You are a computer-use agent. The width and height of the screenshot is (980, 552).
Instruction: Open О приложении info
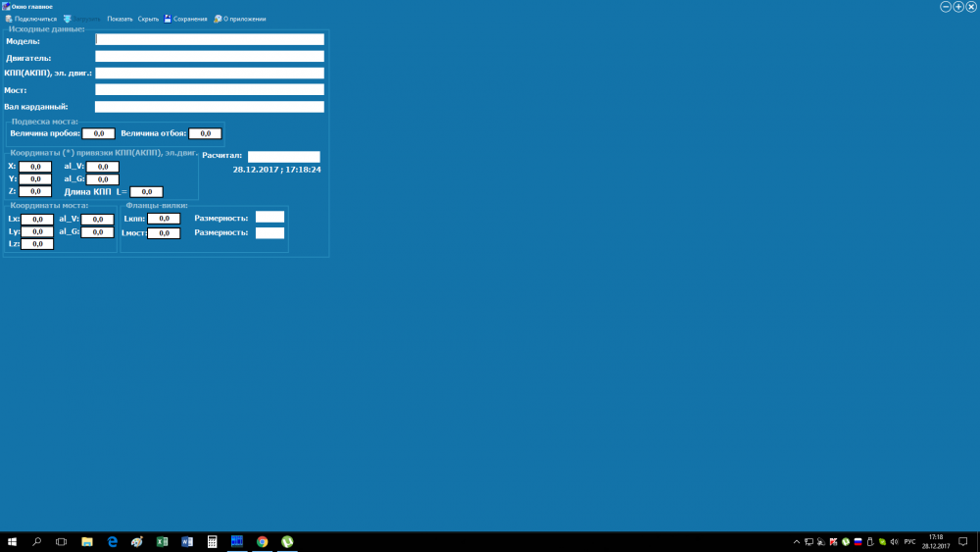(x=240, y=19)
